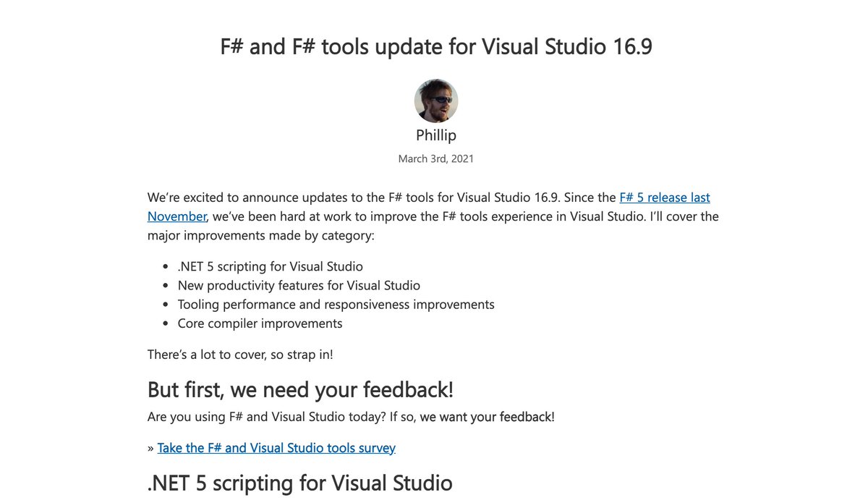The height and width of the screenshot is (500, 868).
Task: Open the "F# 5 release last" link
Action: 665,197
